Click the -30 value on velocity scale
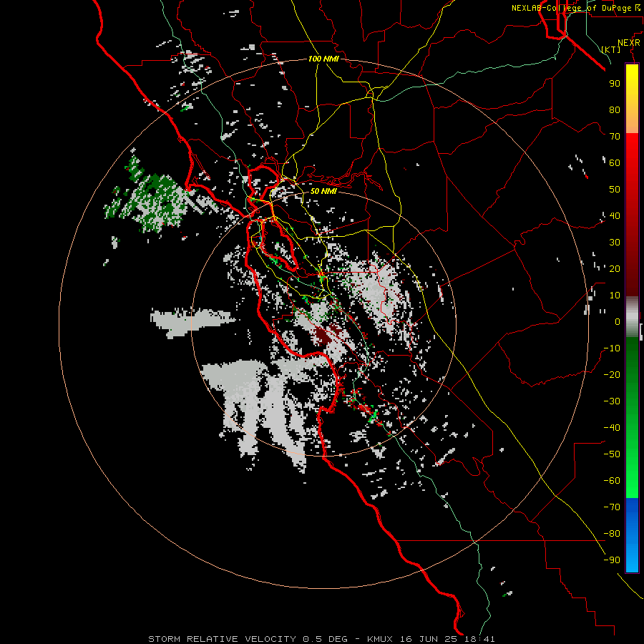Image resolution: width=644 pixels, height=644 pixels. pyautogui.click(x=612, y=401)
